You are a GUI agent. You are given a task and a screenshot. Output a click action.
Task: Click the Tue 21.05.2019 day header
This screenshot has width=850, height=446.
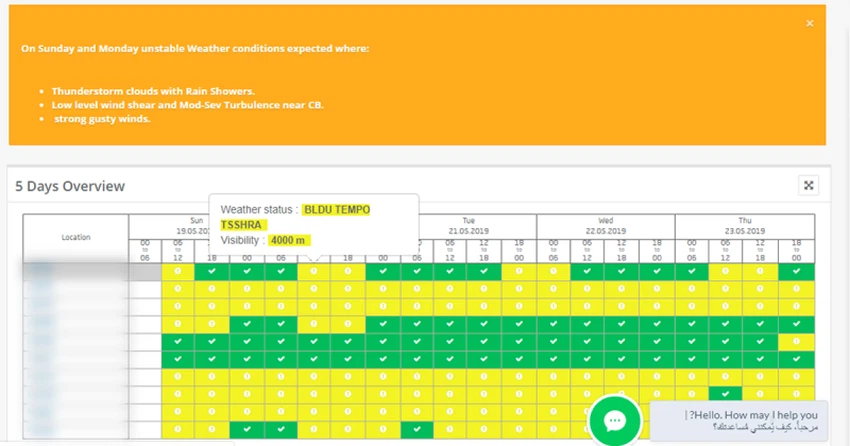[468, 226]
